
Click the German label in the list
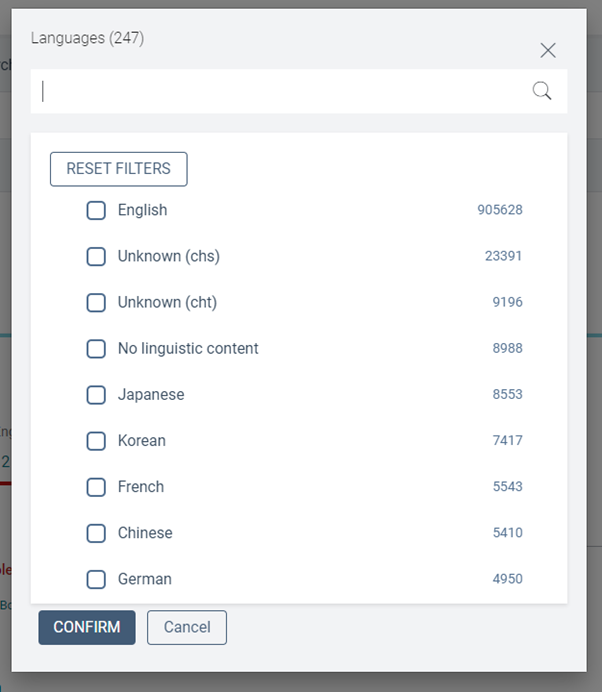(x=145, y=579)
